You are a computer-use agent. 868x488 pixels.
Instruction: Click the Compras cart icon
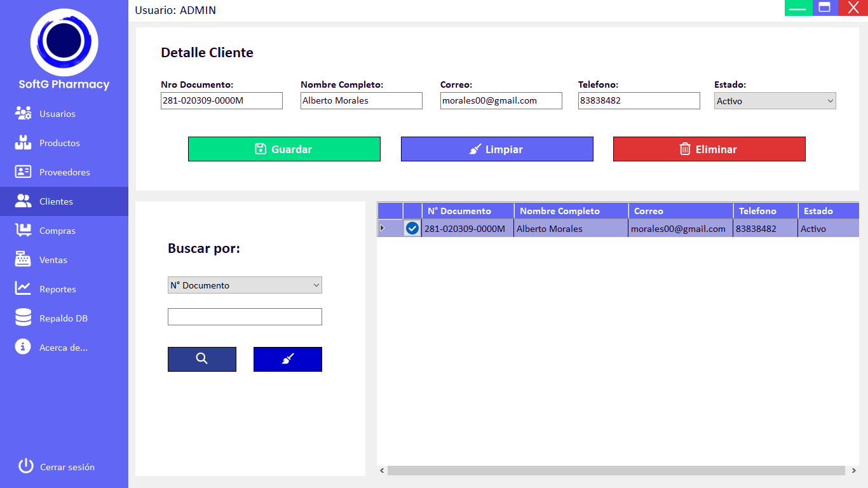tap(23, 231)
